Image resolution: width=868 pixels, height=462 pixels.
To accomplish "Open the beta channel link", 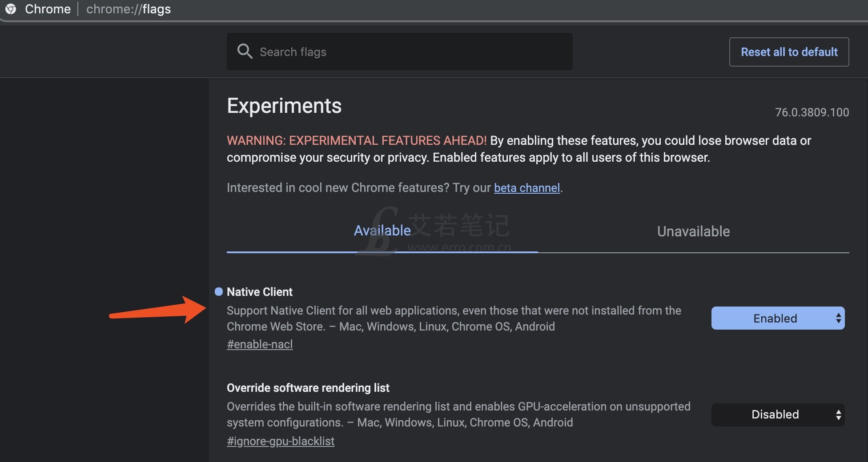I will pyautogui.click(x=526, y=188).
